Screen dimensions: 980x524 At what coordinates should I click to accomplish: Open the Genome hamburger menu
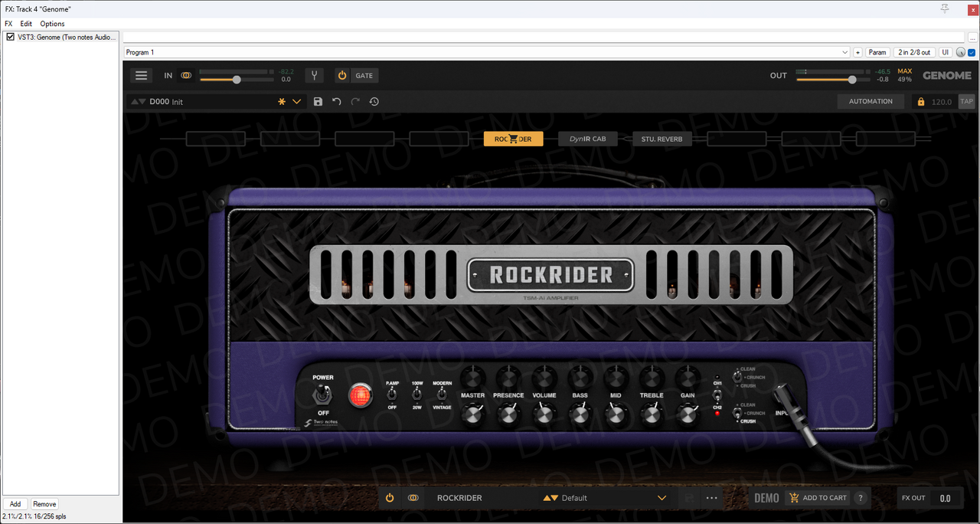click(141, 75)
